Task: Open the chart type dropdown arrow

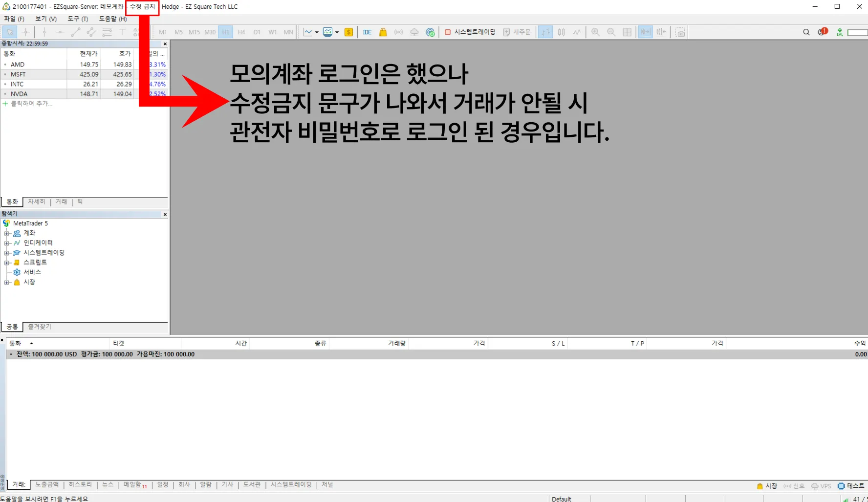Action: click(317, 32)
